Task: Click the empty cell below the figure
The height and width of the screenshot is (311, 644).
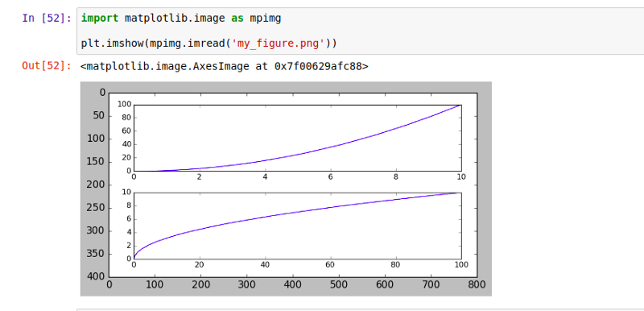Action: click(x=360, y=309)
